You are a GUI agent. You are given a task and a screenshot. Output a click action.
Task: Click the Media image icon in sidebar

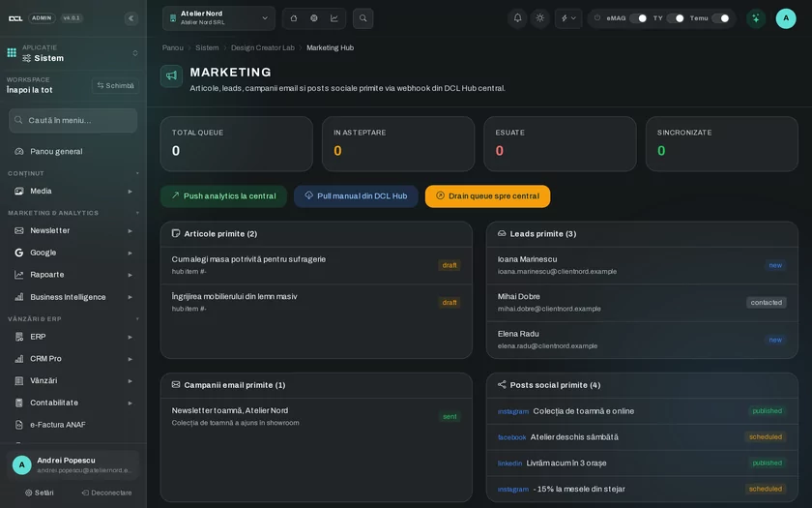click(19, 192)
